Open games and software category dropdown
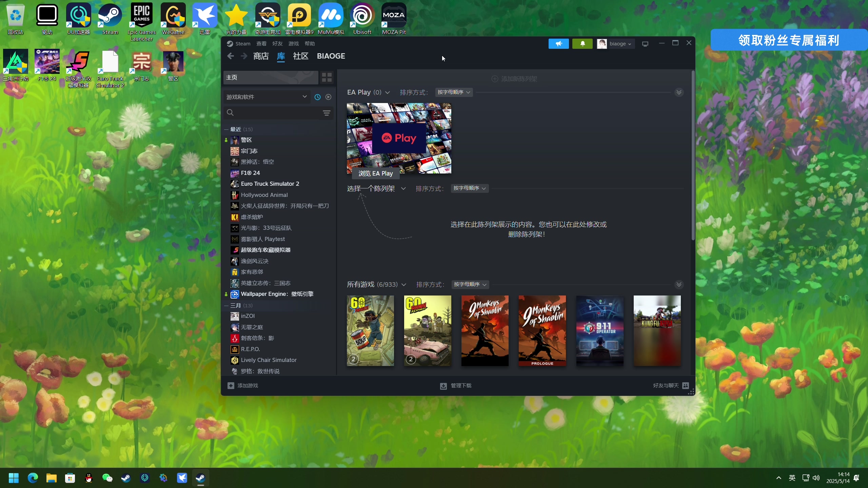The image size is (868, 488). coord(267,97)
